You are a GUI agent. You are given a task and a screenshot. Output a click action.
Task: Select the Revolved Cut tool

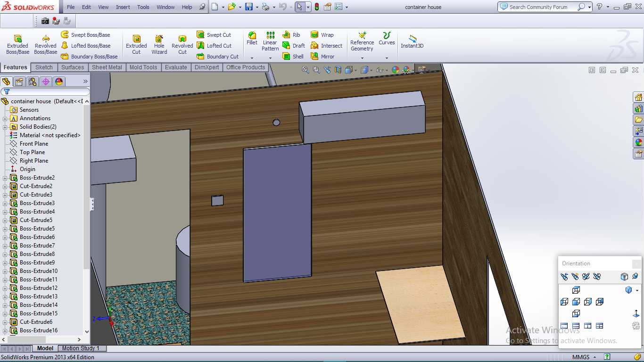click(182, 44)
